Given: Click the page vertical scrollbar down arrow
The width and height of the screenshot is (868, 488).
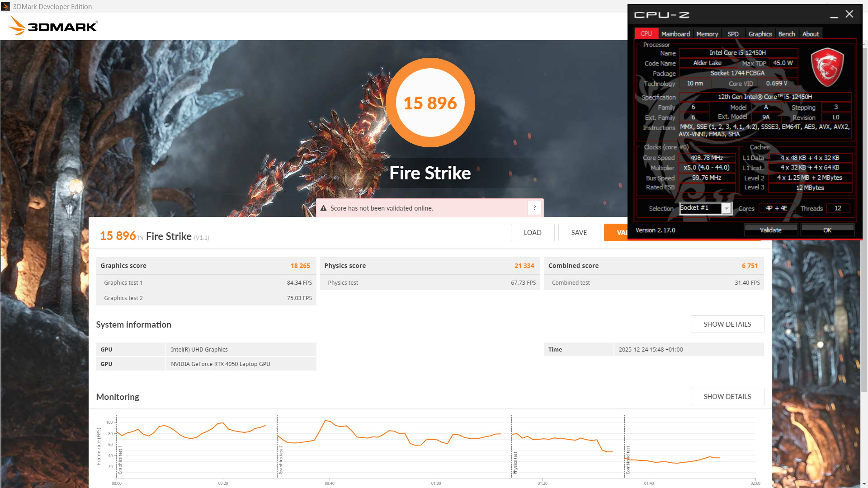Looking at the screenshot, I should (864, 484).
